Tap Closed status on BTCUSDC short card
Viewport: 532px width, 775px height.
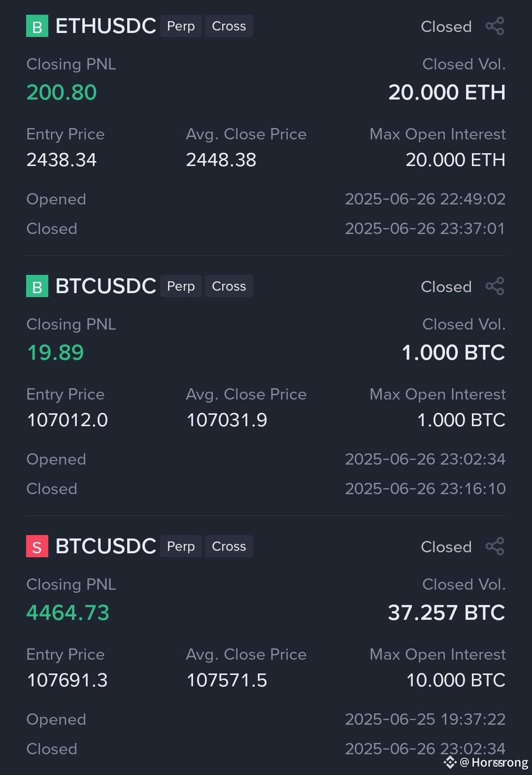tap(446, 547)
